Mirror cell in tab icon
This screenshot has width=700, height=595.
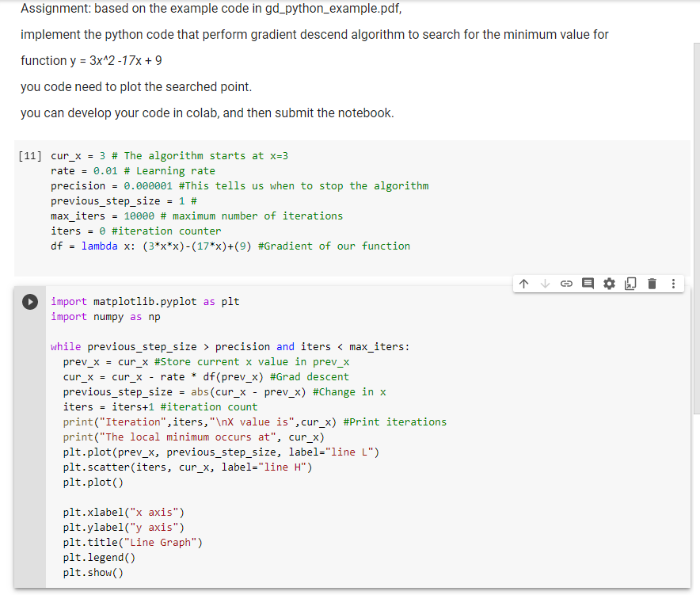[x=630, y=284]
